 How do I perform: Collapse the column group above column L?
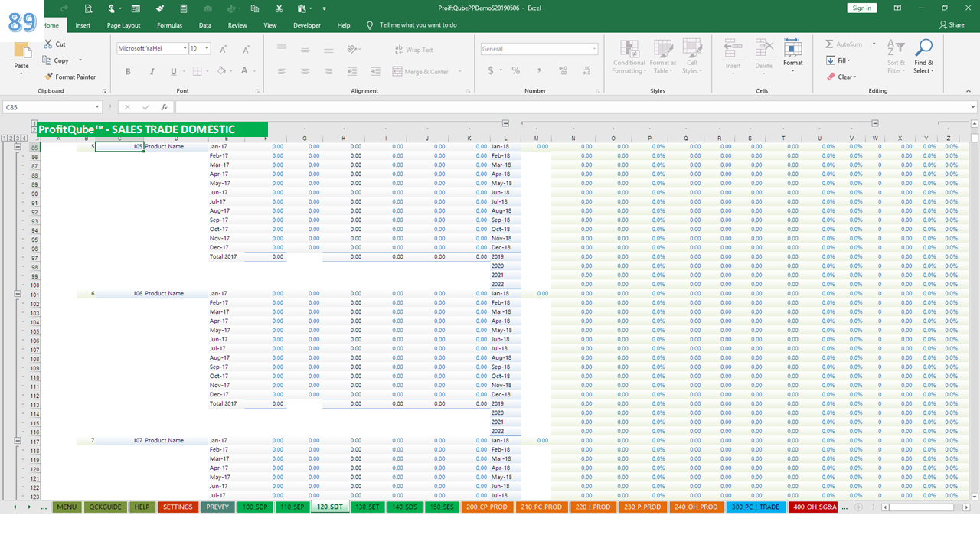coord(505,123)
